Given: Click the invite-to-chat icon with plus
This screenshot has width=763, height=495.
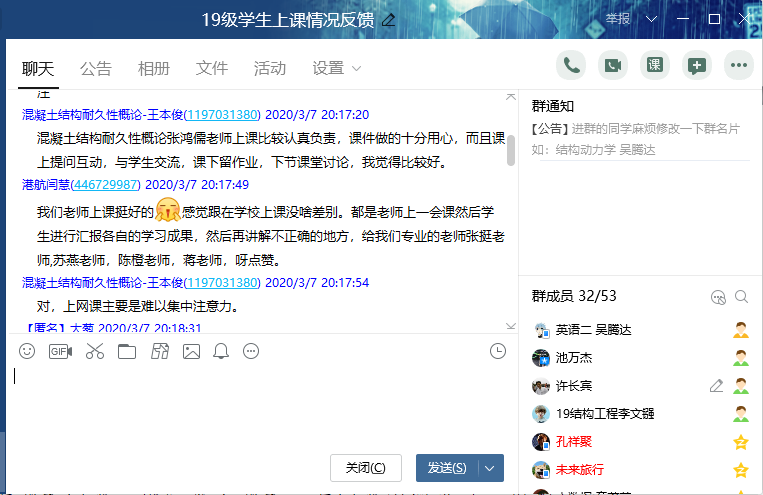Looking at the screenshot, I should pyautogui.click(x=697, y=66).
